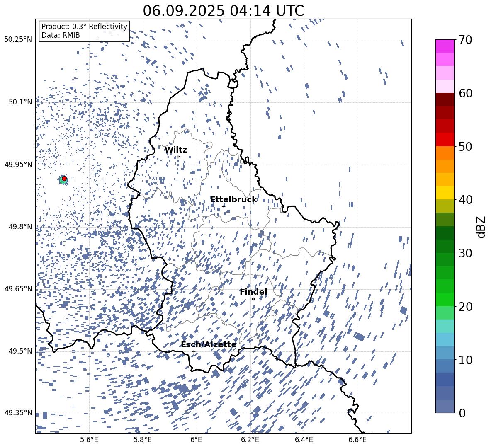Click the title '06.09.2025 04:14 UTC'
The height and width of the screenshot is (448, 491).
pyautogui.click(x=223, y=11)
